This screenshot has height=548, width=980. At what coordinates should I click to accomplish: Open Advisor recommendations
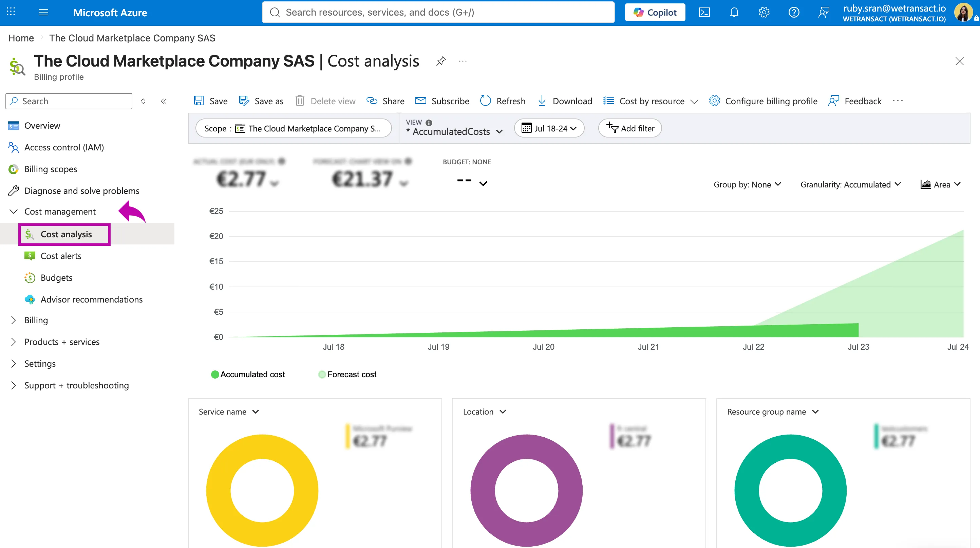click(x=91, y=299)
